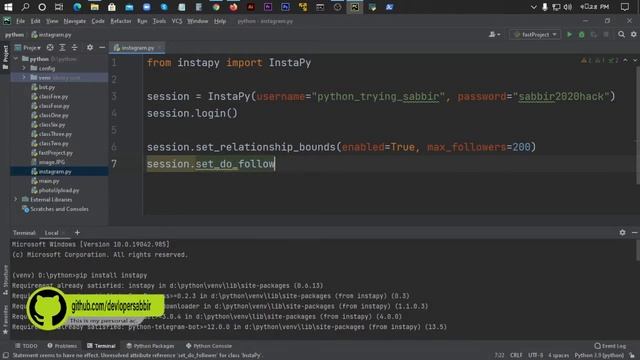Open Google Chrome from the taskbar
This screenshot has width=640, height=360.
[x=216, y=7]
